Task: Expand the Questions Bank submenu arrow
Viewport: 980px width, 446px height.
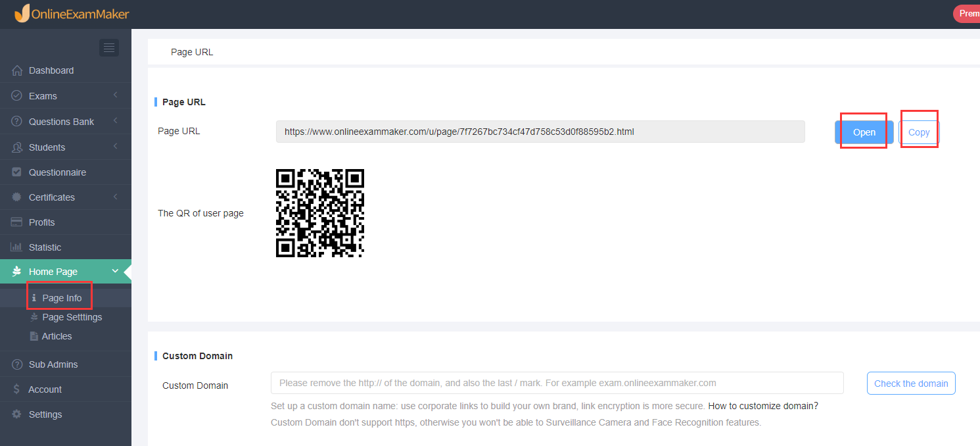Action: [x=116, y=121]
